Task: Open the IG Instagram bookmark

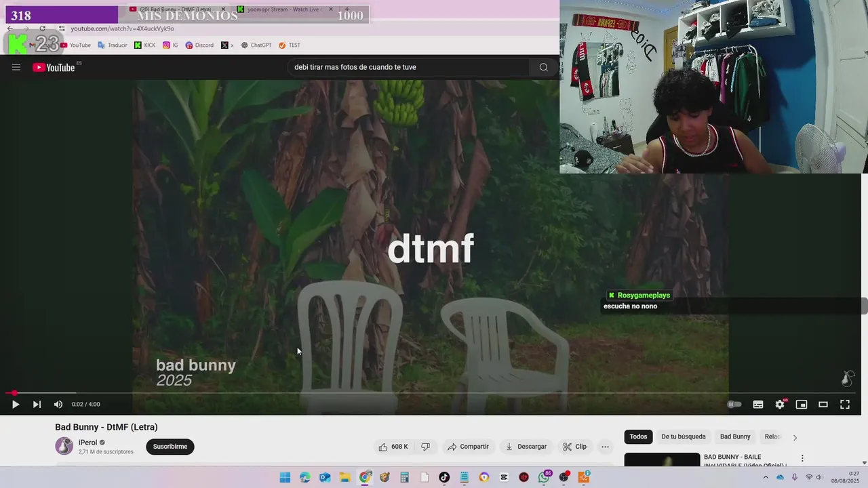Action: (x=171, y=45)
